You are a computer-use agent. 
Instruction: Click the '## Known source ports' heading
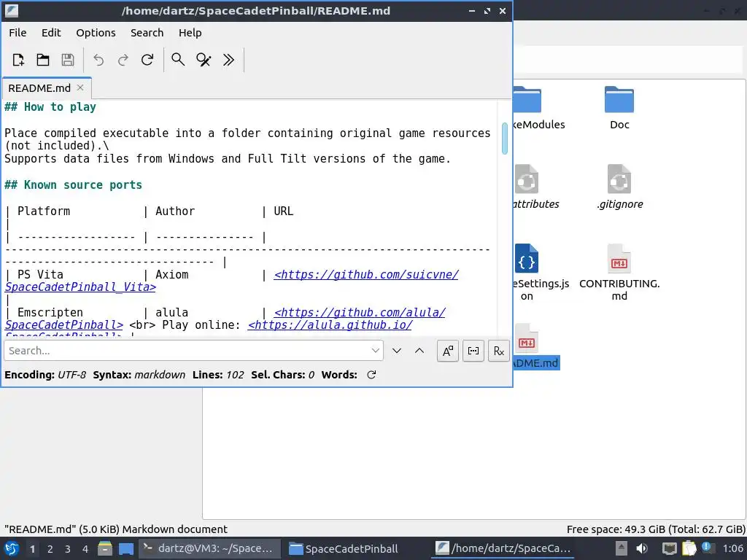coord(73,184)
